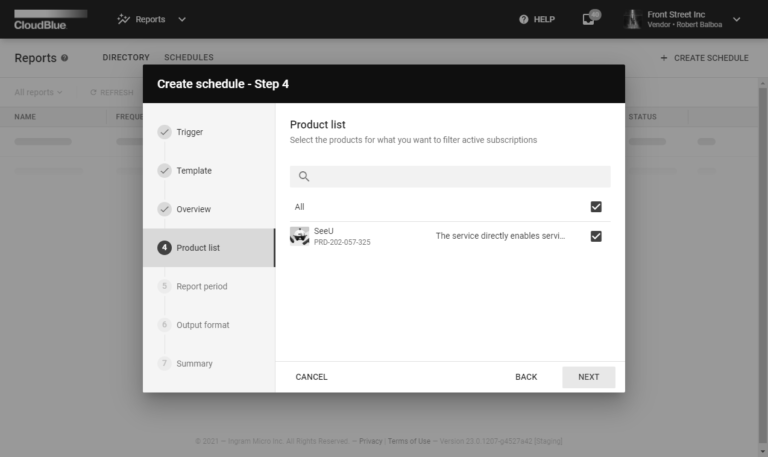Screen dimensions: 768x457
Task: Click the step 7 number badge
Action: [x=165, y=363]
